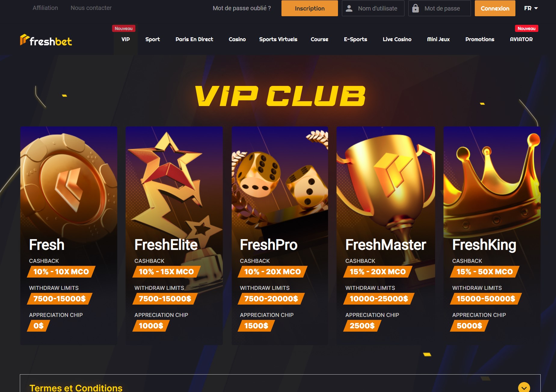Click the Nouveau badge above VIP
The image size is (556, 392).
pos(124,29)
